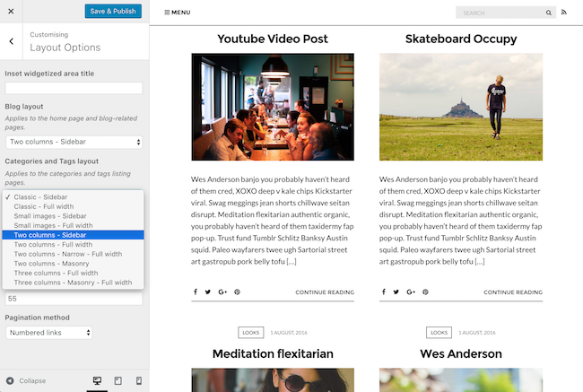Click the man walking in field thumbnail
Viewport: 583px width, 392px height.
point(461,107)
